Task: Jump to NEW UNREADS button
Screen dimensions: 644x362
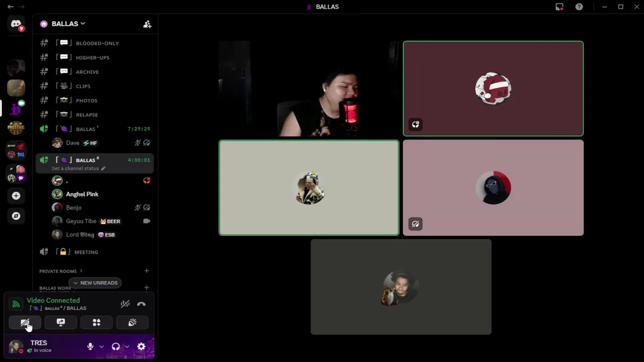Action: (95, 283)
